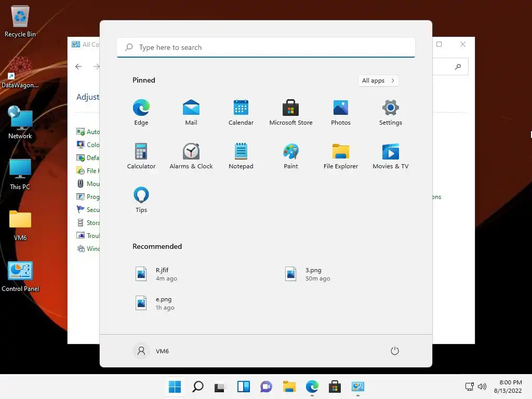Launch the Photos app
532x399 pixels.
[x=341, y=112]
